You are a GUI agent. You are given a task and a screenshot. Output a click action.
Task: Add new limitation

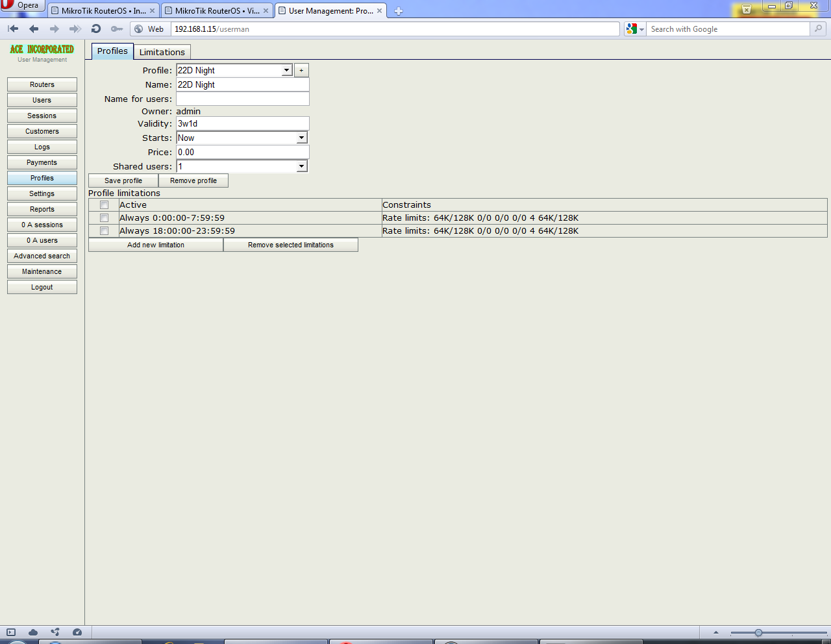coord(156,245)
